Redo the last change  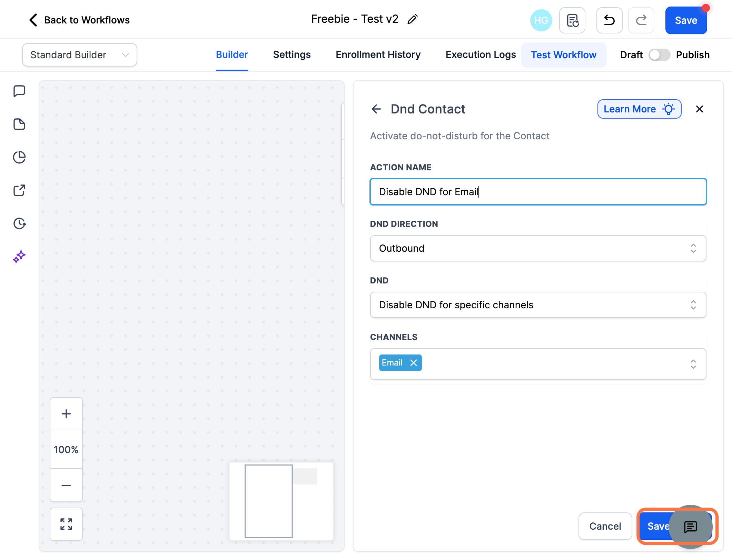coord(641,20)
